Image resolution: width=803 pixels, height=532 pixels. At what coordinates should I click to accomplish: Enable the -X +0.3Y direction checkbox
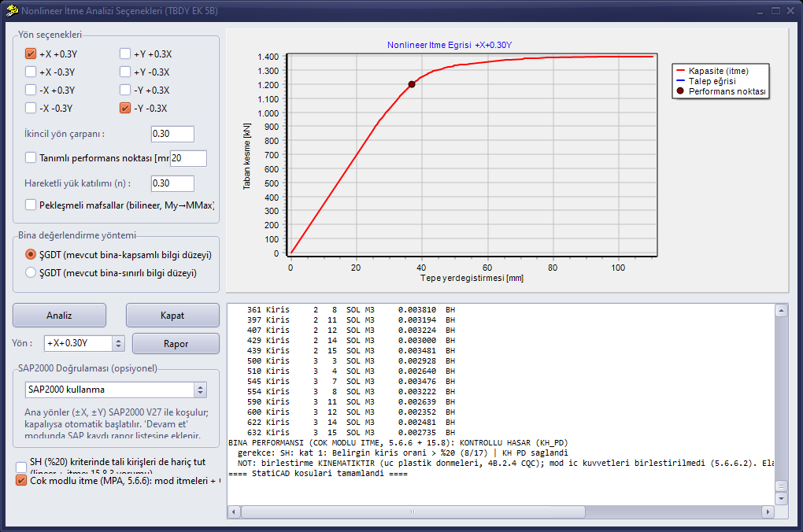pyautogui.click(x=31, y=91)
